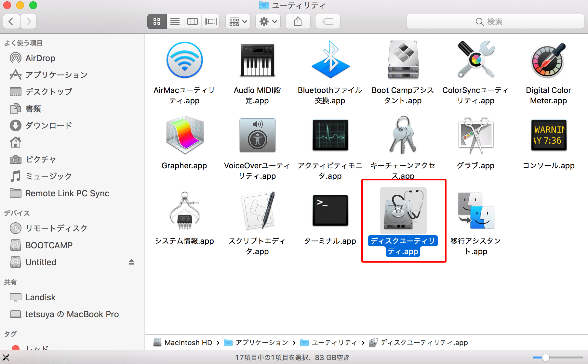Switch to list view mode
588x364 pixels.
tap(175, 21)
